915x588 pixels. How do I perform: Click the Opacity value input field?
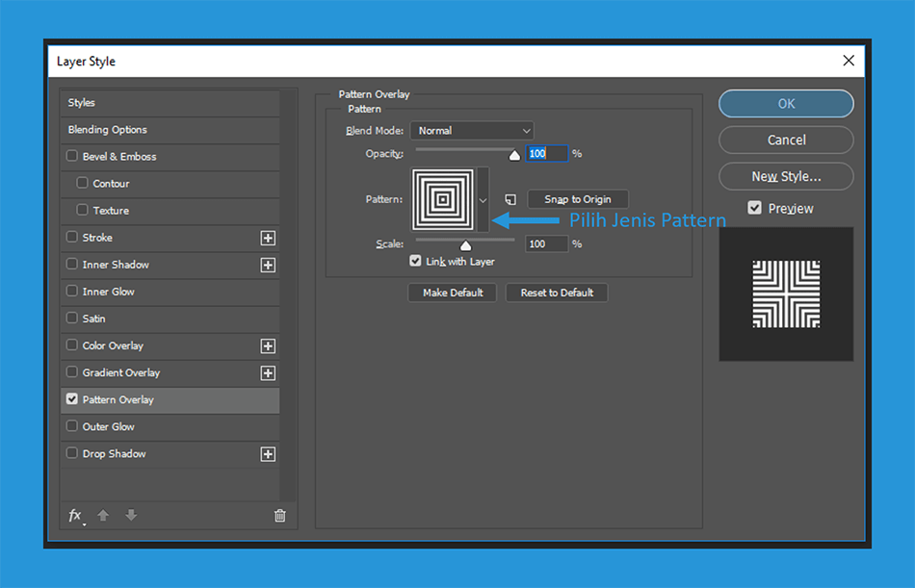click(547, 153)
